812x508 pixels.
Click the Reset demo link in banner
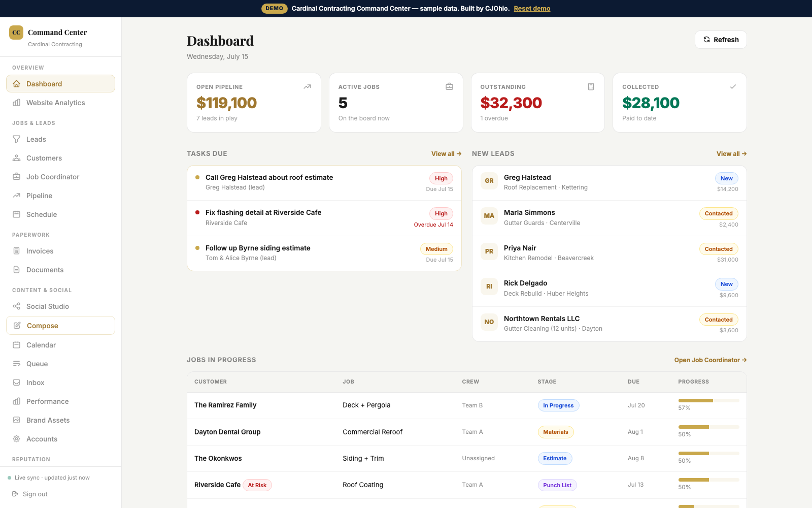point(532,9)
